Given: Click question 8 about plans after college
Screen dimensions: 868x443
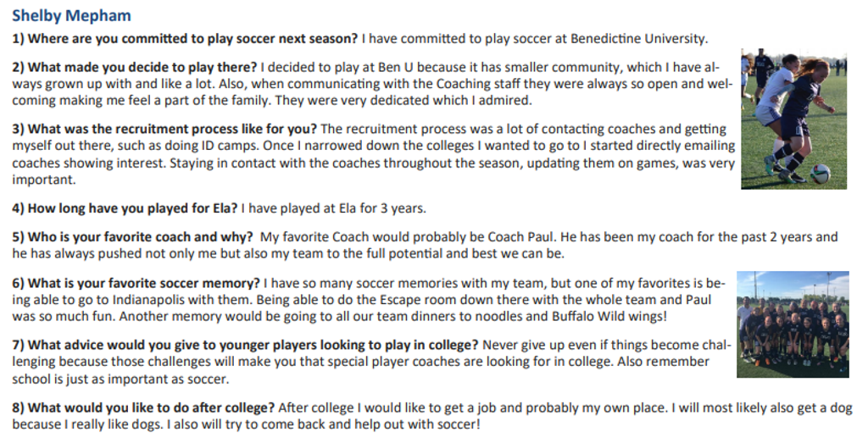Looking at the screenshot, I should 143,408.
